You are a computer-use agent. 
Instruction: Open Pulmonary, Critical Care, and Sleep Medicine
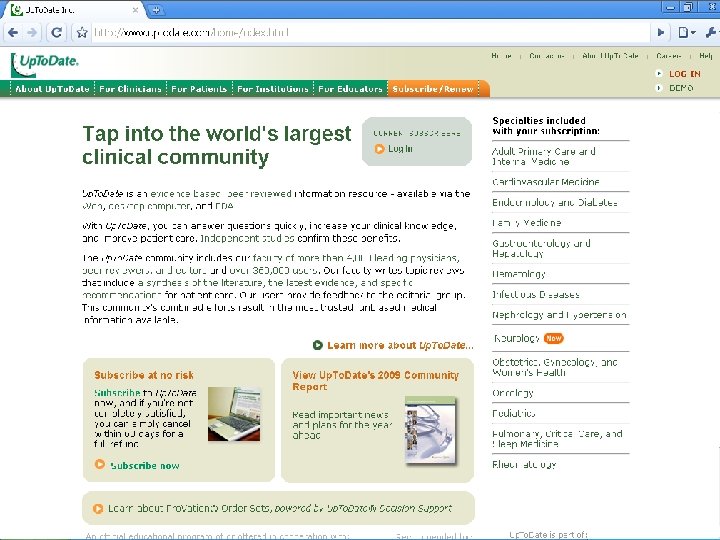[557, 439]
